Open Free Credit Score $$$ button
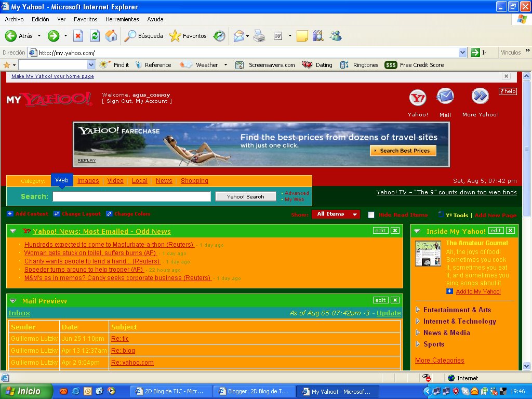The height and width of the screenshot is (399, 532). pos(391,65)
